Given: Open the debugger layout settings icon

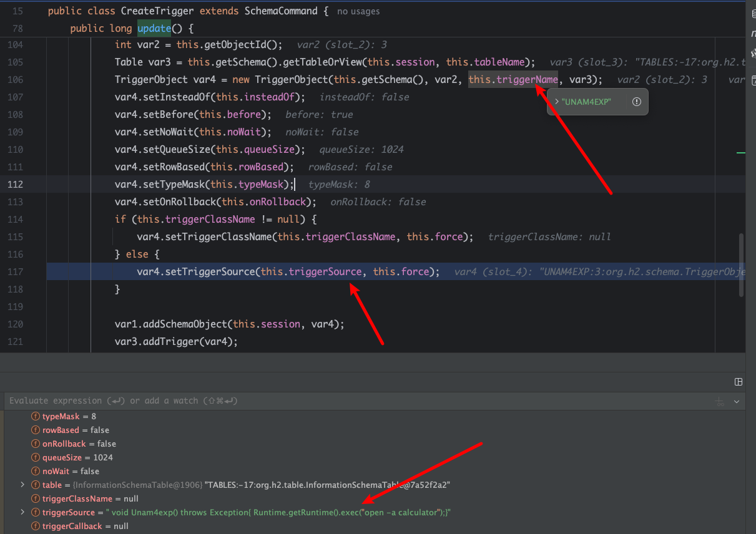Looking at the screenshot, I should point(739,382).
